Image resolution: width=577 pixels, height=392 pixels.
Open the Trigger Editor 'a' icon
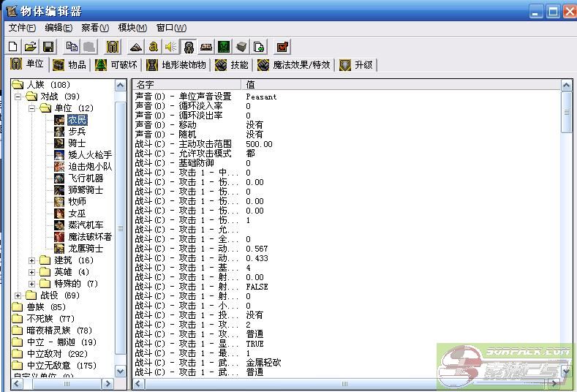(153, 47)
